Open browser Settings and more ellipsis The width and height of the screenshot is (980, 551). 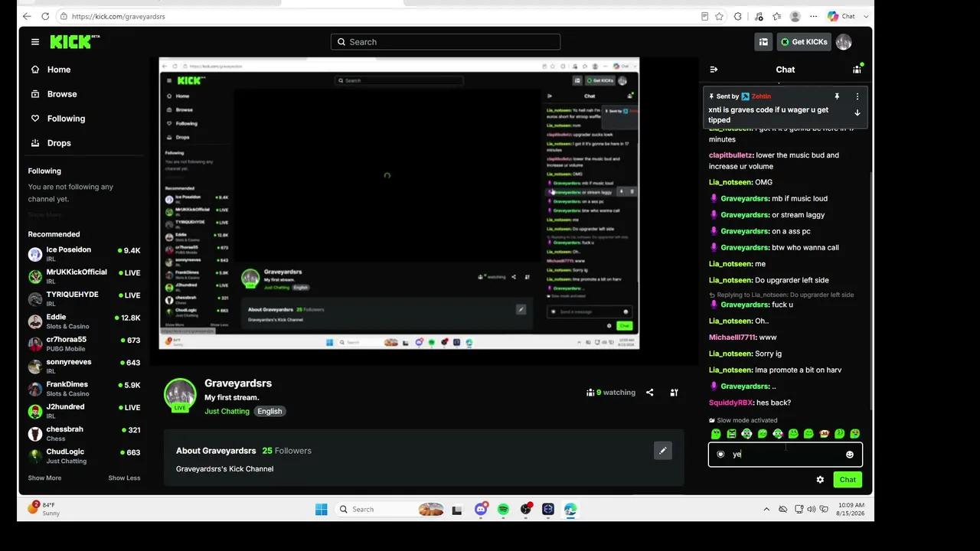click(x=813, y=16)
